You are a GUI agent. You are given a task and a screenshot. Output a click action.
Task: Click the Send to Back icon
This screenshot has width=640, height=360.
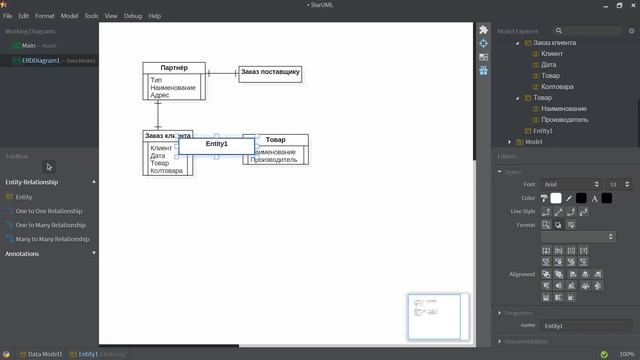coord(558,274)
